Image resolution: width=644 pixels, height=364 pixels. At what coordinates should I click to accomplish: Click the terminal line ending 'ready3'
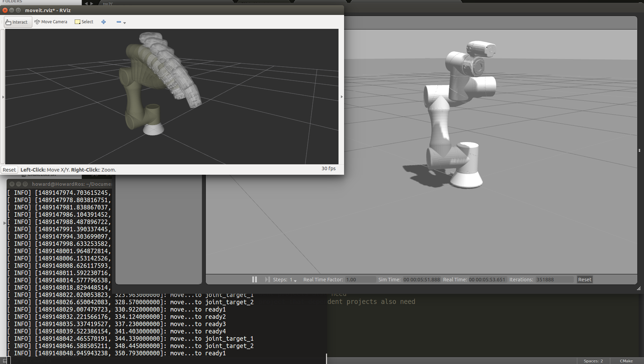pos(117,324)
